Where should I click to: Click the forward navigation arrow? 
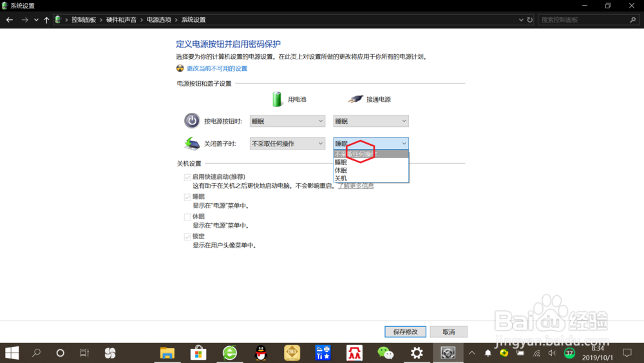pyautogui.click(x=24, y=20)
